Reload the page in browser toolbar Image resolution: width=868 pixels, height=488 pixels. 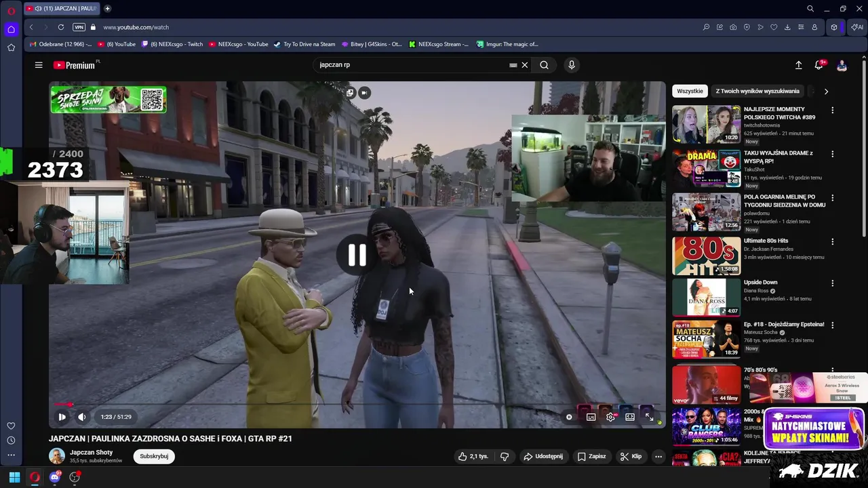(61, 27)
